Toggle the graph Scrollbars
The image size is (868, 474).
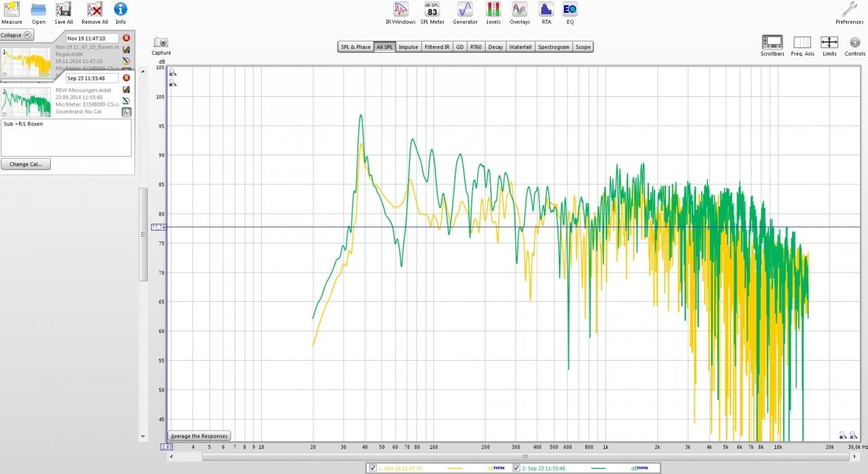[772, 46]
